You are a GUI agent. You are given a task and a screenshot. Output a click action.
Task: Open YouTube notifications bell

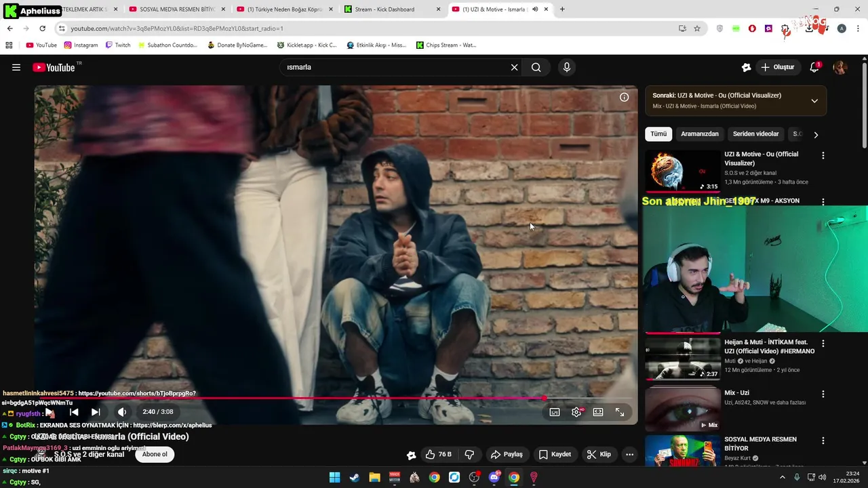coord(814,67)
